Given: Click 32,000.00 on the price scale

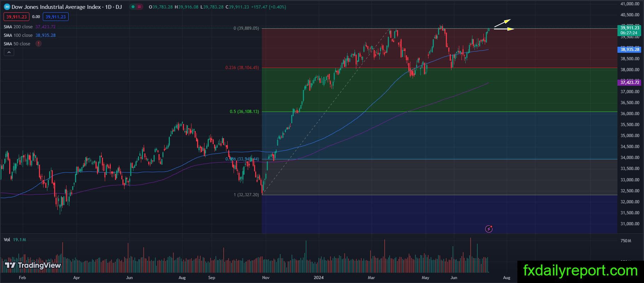Looking at the screenshot, I should pyautogui.click(x=630, y=202).
